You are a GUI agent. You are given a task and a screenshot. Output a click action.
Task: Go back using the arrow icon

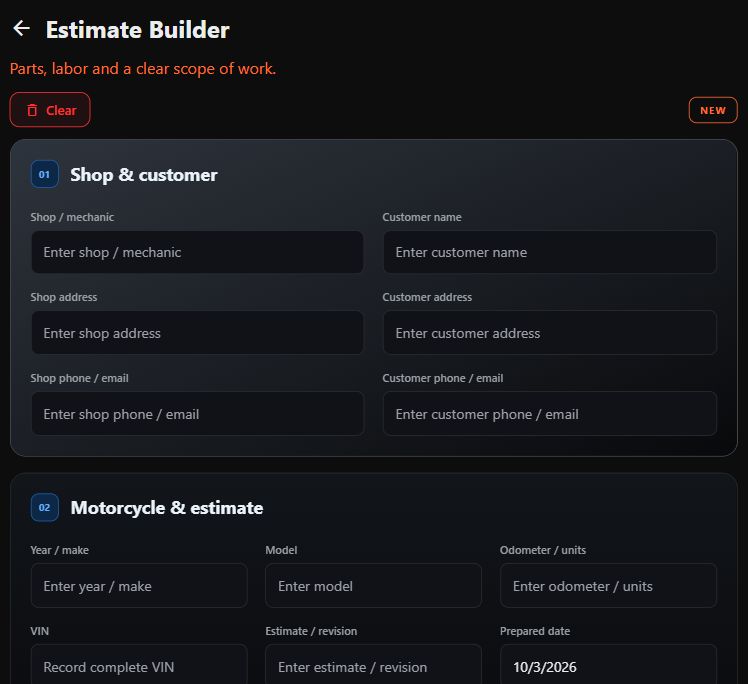tap(21, 29)
